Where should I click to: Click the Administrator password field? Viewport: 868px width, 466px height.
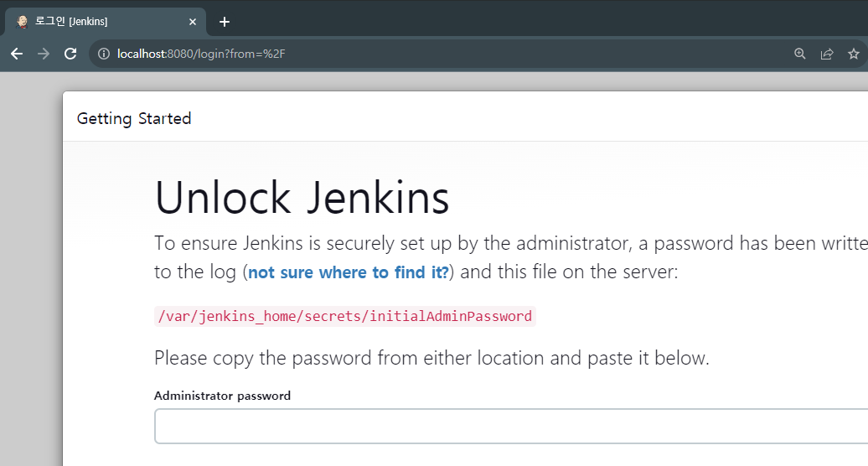click(x=511, y=426)
